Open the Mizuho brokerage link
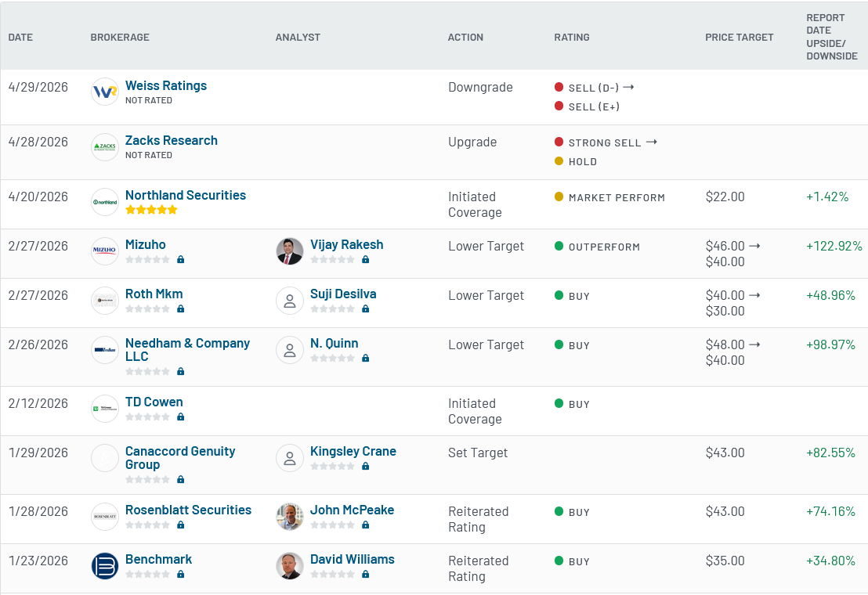868x595 pixels. point(146,244)
